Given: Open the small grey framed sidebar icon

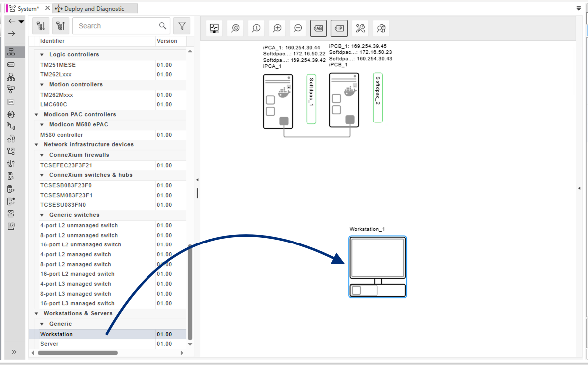Looking at the screenshot, I should (11, 102).
